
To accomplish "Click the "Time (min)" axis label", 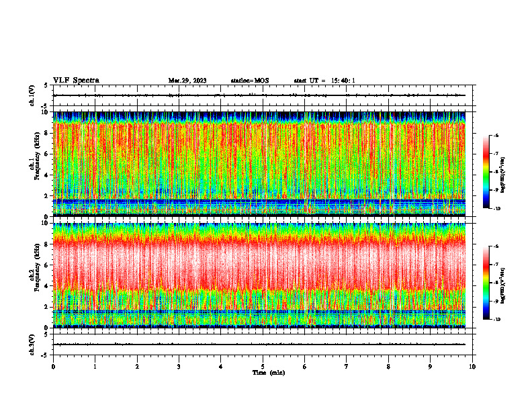I will (x=269, y=373).
